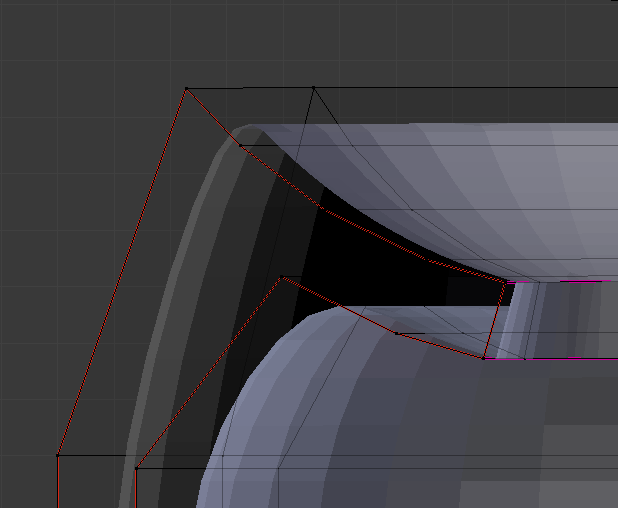Select vertex at base of dashed red edge

136,467
